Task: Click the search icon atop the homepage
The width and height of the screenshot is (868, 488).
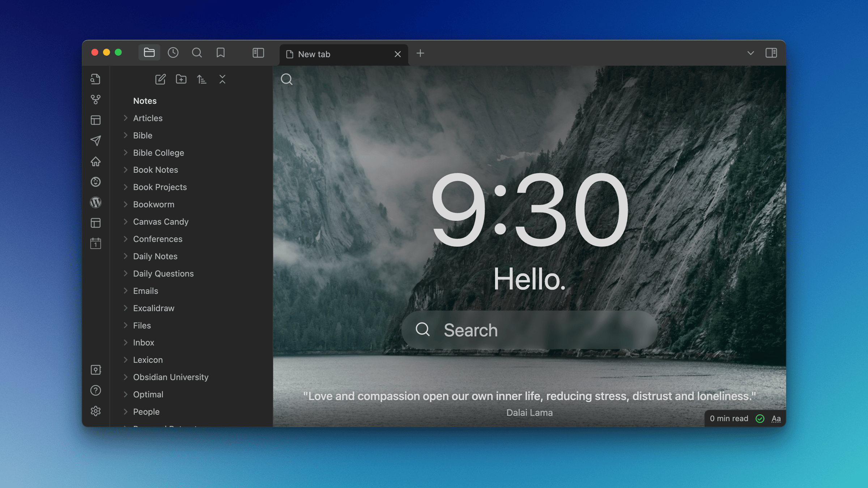Action: pyautogui.click(x=286, y=79)
